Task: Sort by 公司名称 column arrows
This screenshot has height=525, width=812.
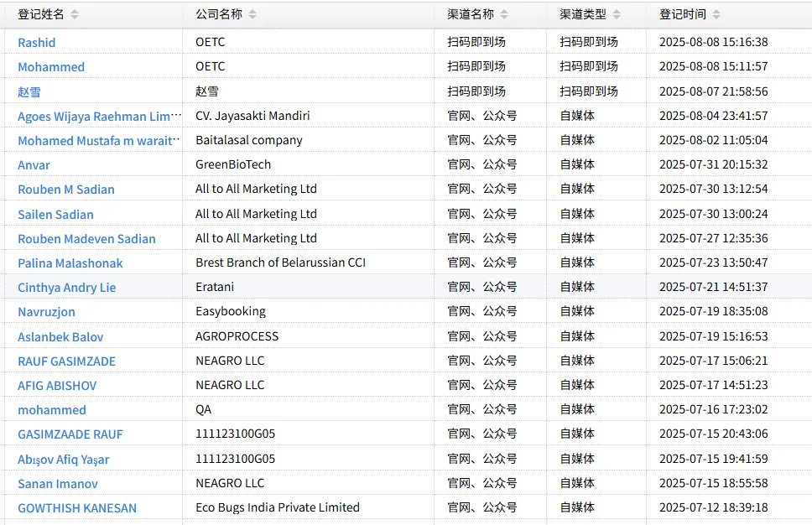Action: pos(252,14)
